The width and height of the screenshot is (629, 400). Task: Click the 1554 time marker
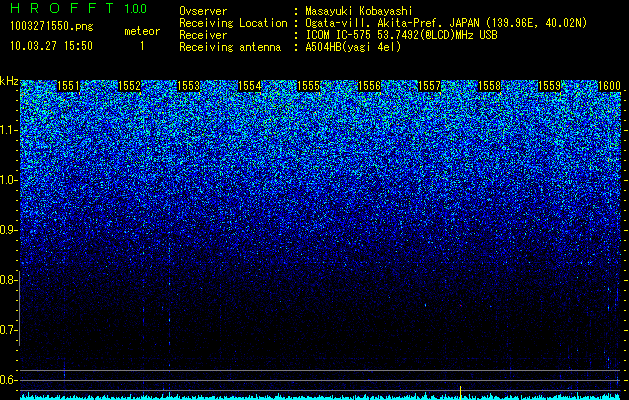(x=250, y=86)
